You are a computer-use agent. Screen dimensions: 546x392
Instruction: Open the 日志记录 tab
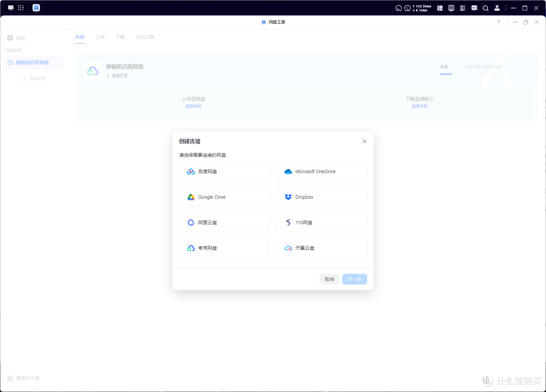click(145, 37)
